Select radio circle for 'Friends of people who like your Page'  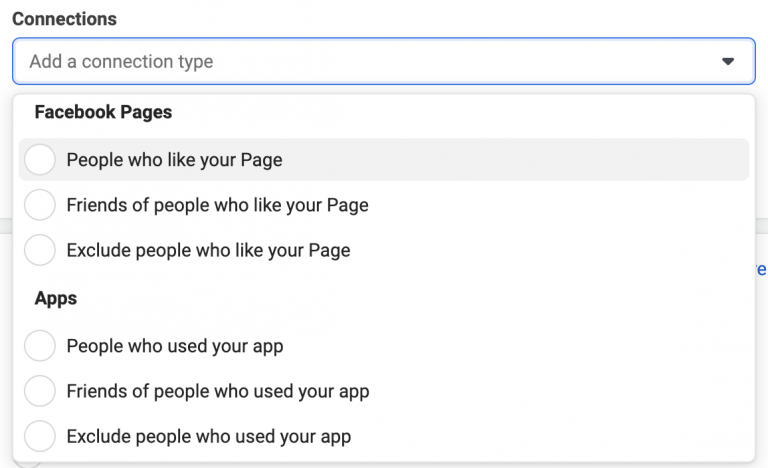[39, 205]
